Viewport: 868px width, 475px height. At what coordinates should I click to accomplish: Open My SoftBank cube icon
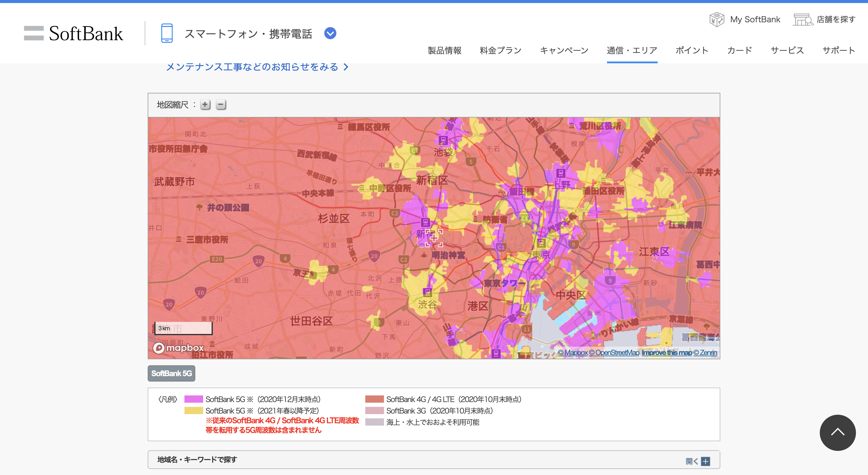click(717, 20)
